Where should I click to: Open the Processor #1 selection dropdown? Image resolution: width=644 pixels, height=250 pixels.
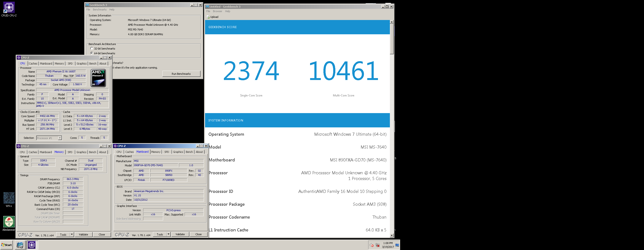(60, 138)
